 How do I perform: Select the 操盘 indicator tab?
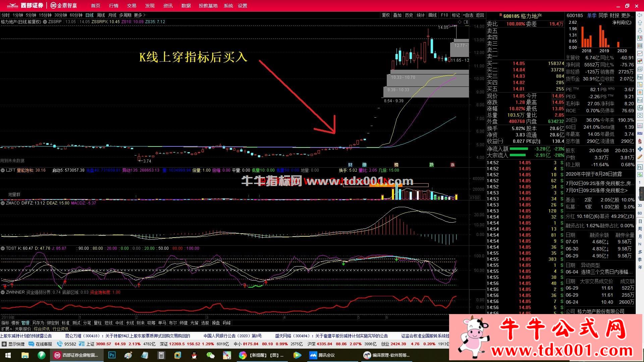216,323
